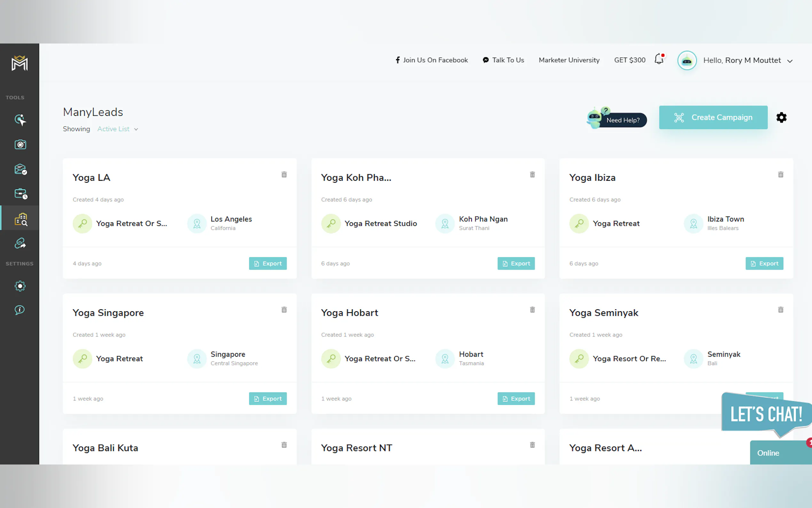
Task: Delete the Yoga Bali Kuta campaign
Action: click(x=284, y=445)
